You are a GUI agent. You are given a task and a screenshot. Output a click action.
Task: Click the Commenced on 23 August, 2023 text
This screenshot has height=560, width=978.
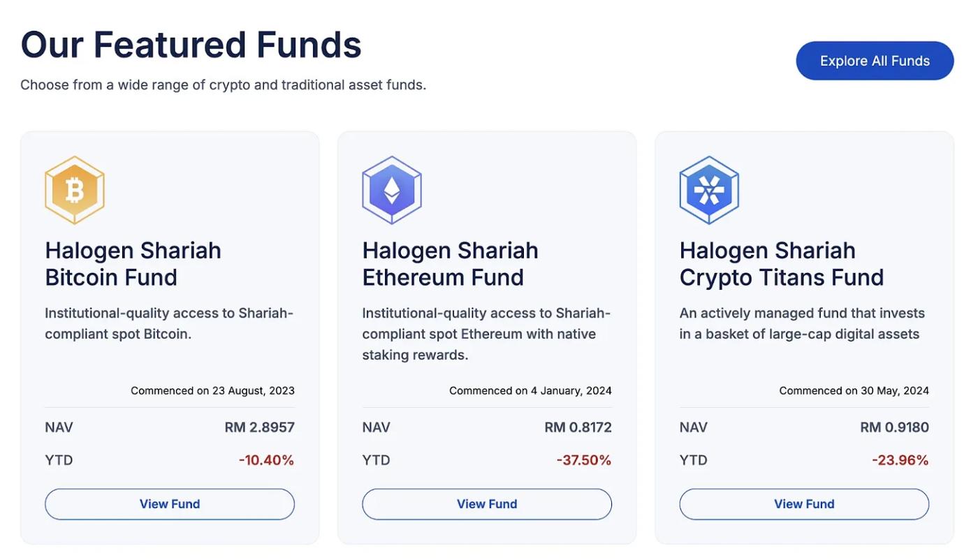(x=213, y=391)
